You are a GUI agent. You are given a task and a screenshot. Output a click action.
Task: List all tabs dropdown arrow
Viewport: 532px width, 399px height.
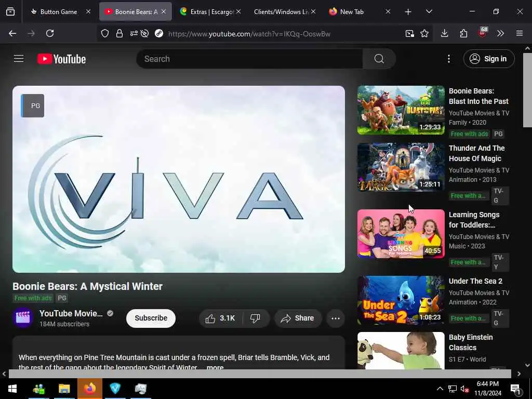pyautogui.click(x=429, y=11)
